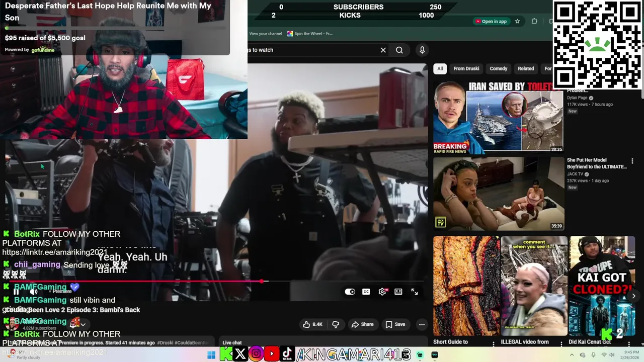Open the Spin the Wheel bookmark
The height and width of the screenshot is (362, 644).
tap(310, 34)
